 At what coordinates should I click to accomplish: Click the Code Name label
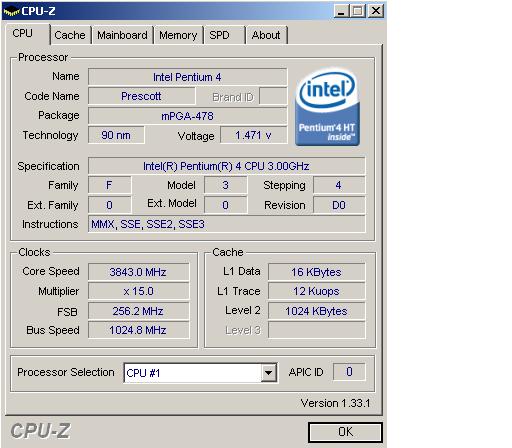[52, 96]
